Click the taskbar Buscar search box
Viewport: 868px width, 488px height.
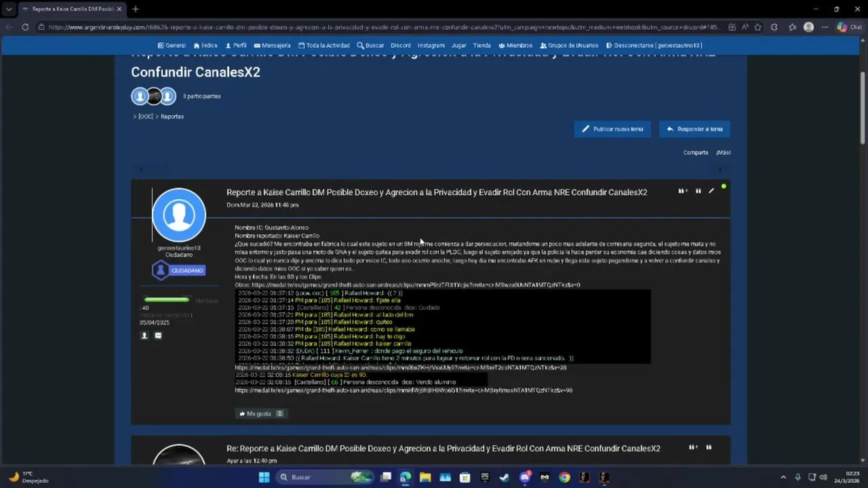(x=325, y=477)
